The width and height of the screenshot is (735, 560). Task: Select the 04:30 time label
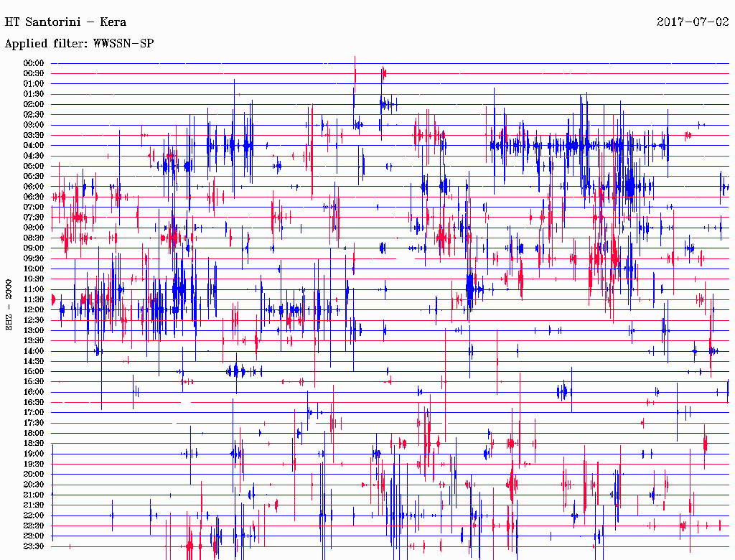click(34, 156)
